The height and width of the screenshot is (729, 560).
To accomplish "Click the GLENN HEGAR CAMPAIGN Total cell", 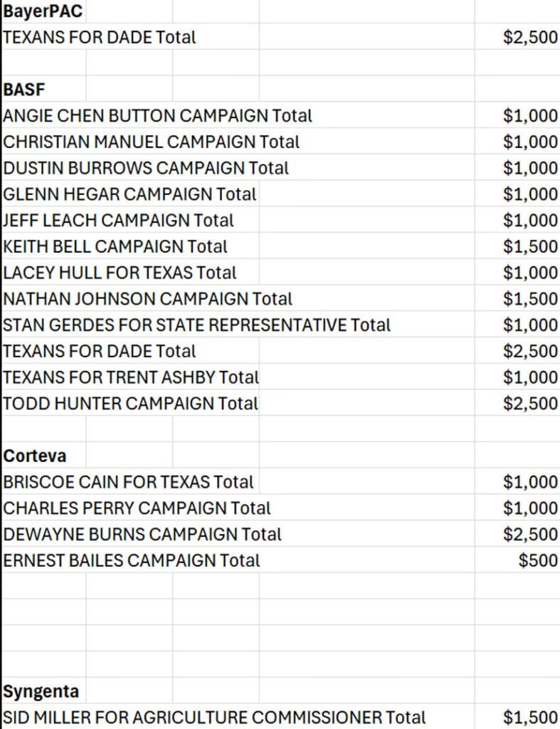I will click(x=130, y=194).
